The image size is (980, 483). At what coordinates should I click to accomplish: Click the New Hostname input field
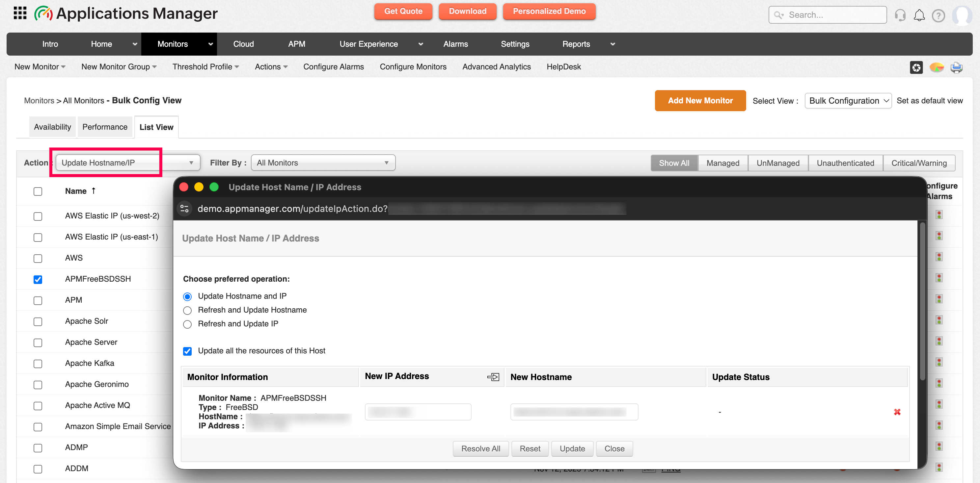pyautogui.click(x=574, y=412)
